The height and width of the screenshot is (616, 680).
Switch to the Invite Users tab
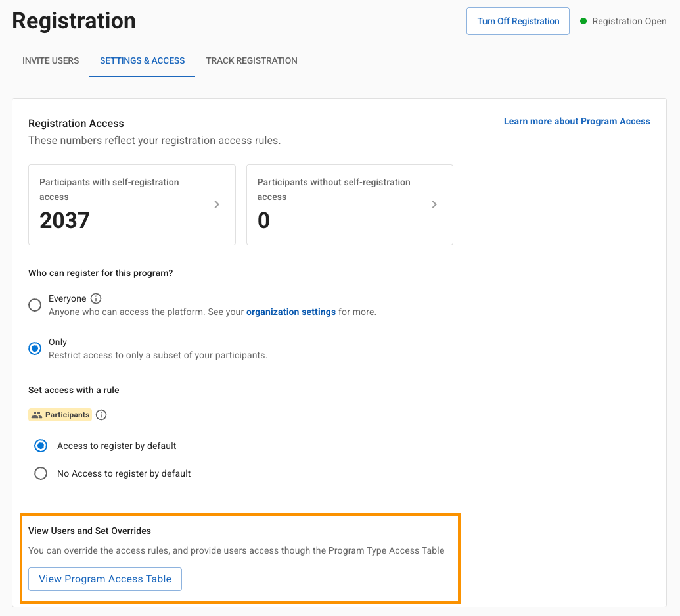(x=51, y=60)
